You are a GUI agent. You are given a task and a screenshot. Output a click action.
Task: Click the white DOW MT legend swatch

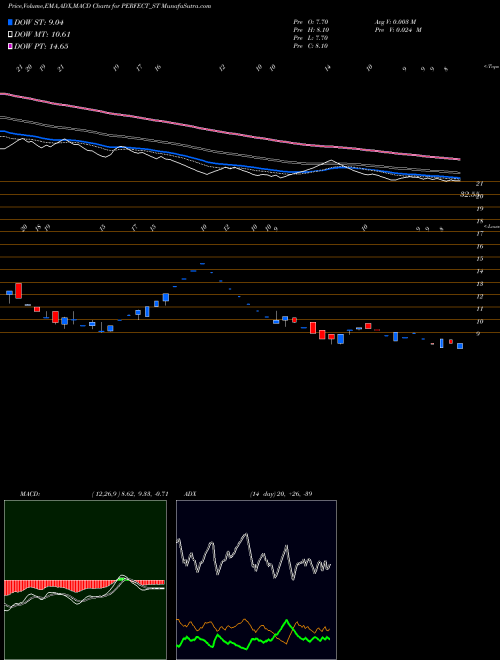tap(11, 35)
